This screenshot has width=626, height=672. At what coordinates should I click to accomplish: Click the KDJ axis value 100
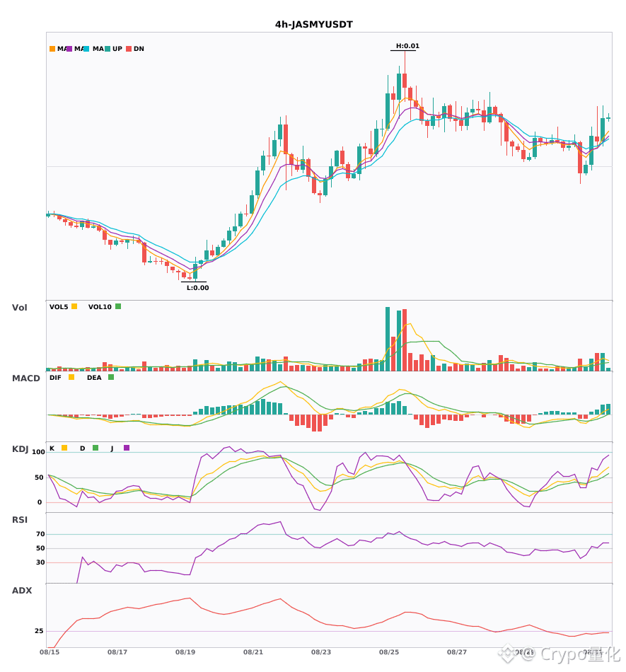[39, 452]
